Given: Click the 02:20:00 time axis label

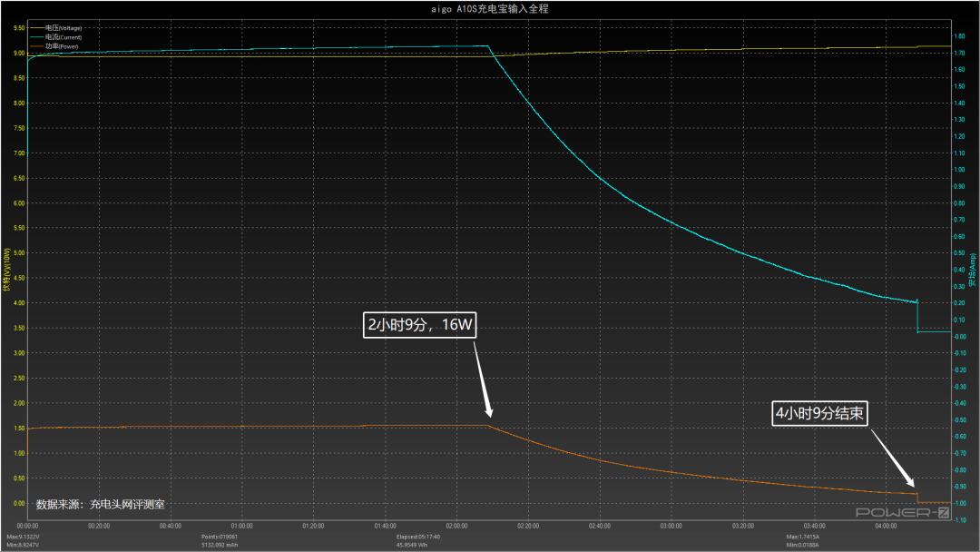Looking at the screenshot, I should pos(528,527).
